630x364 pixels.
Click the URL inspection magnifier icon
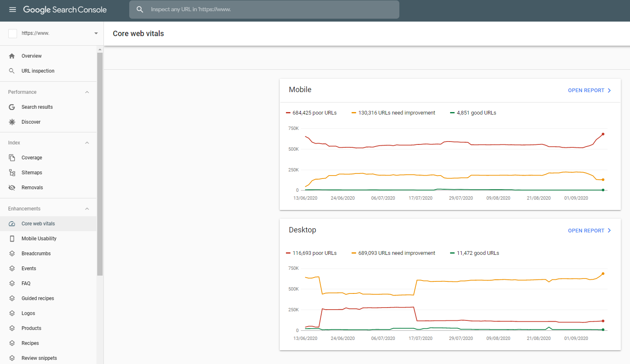click(12, 71)
